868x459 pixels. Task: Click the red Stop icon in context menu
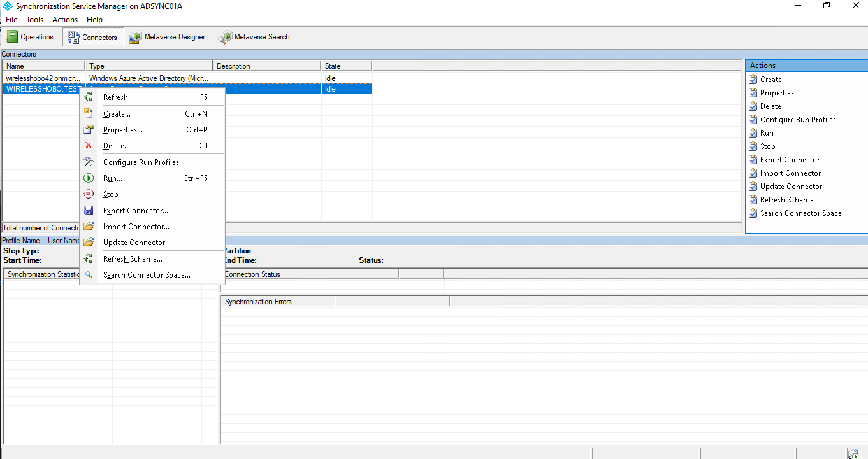coord(89,194)
